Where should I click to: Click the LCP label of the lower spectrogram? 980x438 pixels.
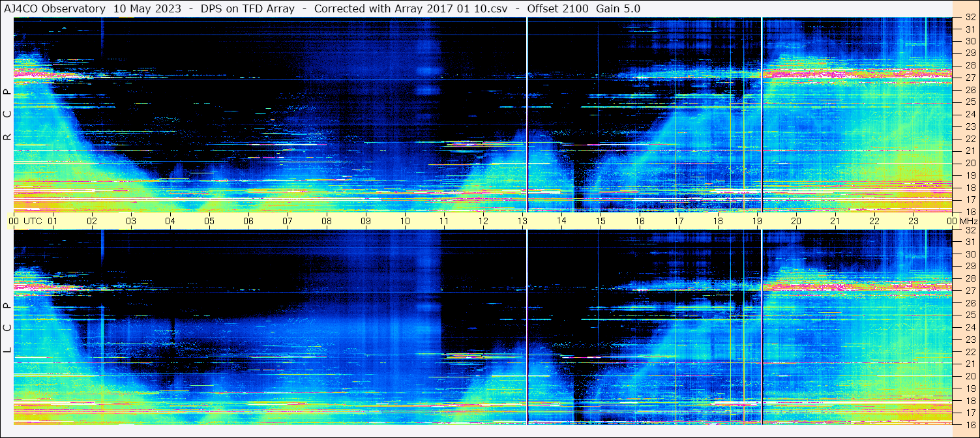click(7, 329)
